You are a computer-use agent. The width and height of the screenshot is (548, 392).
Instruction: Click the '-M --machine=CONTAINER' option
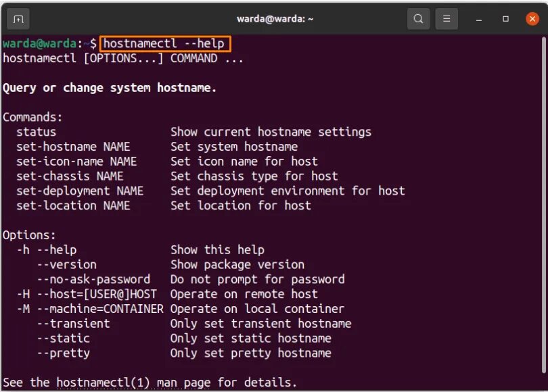[90, 309]
